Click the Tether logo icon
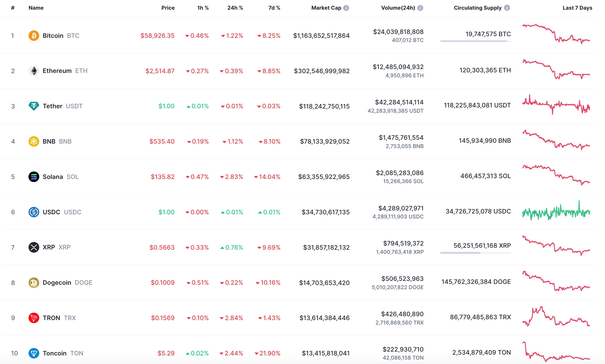Viewport: 605px width, 364px height. 34,106
